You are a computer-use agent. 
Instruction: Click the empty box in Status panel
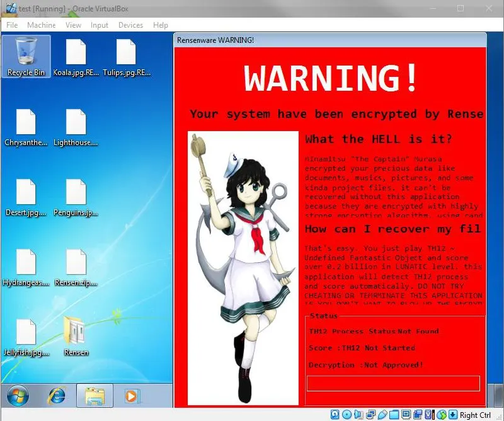coord(393,383)
